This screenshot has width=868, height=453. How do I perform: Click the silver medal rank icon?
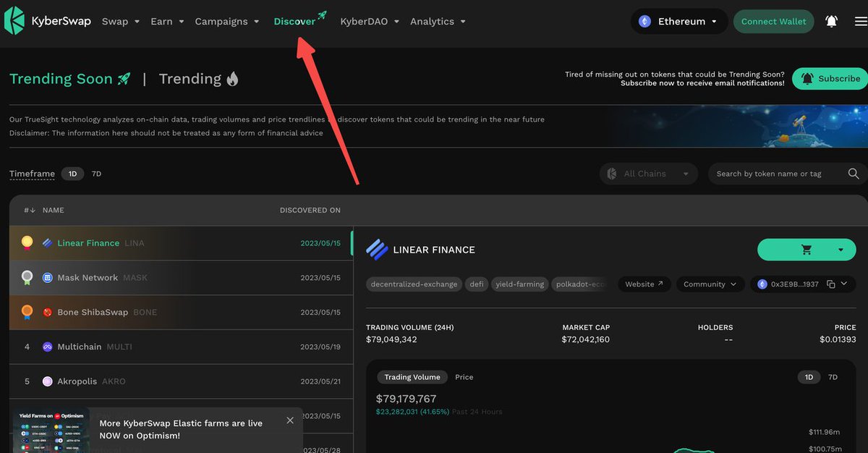pos(27,277)
